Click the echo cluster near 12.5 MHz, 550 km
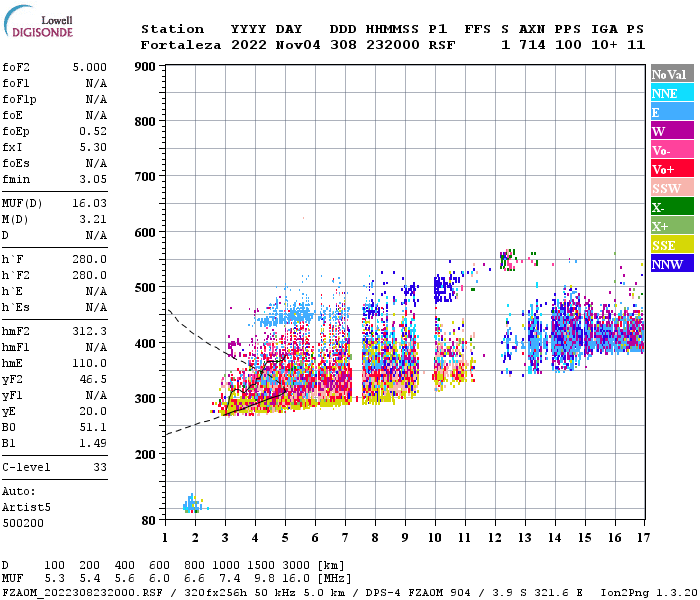 [x=508, y=260]
